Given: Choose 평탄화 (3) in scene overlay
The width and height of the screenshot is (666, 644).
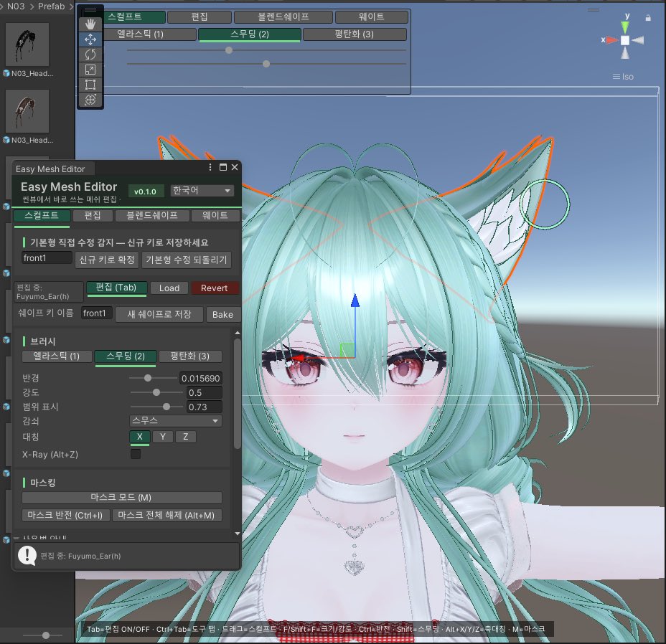Looking at the screenshot, I should (x=355, y=34).
